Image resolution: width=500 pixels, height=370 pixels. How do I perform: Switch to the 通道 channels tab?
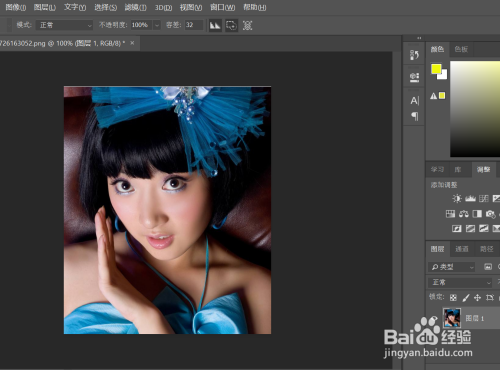click(462, 249)
